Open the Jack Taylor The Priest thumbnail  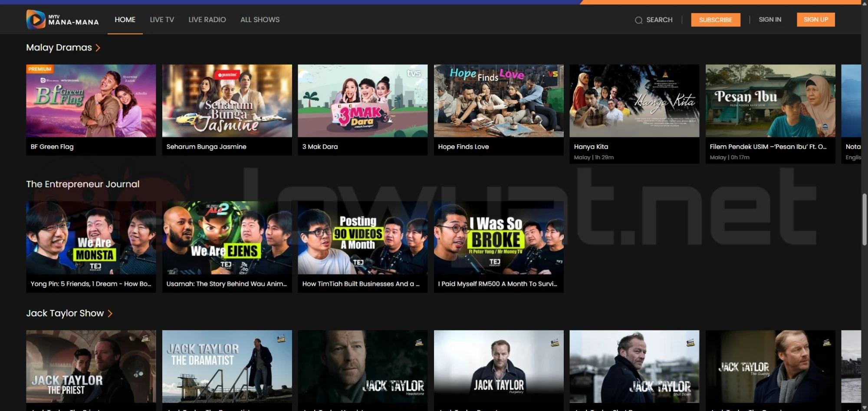(x=91, y=367)
